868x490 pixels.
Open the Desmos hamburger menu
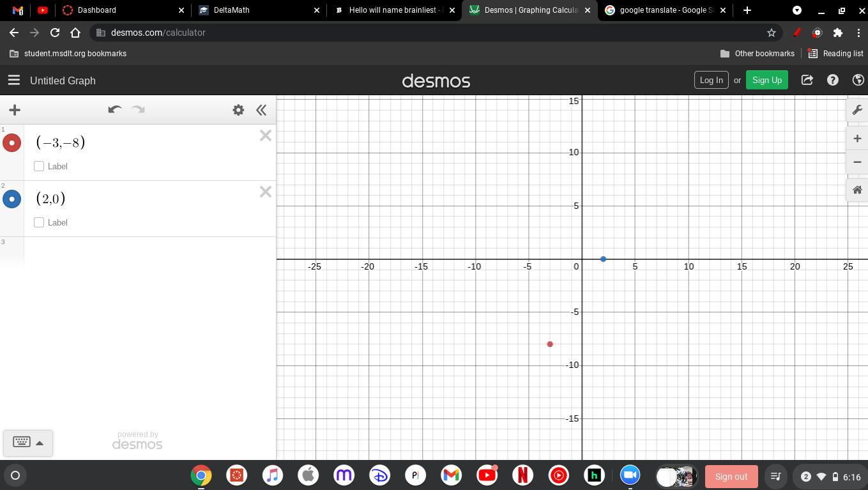(x=13, y=80)
